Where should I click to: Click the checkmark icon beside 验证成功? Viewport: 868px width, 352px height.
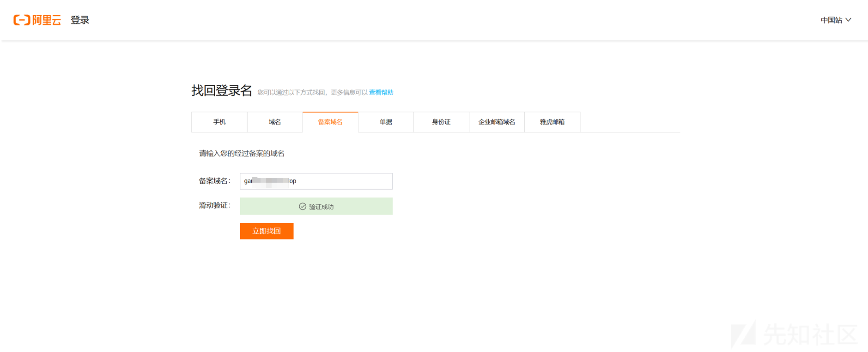tap(302, 207)
